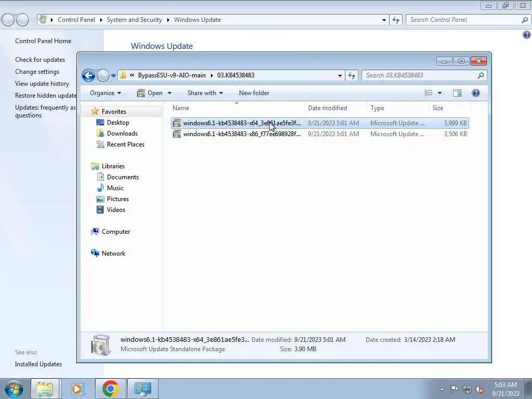Screen dimensions: 532x399
Task: Click BypassESU-v9-AIO-main in the breadcrumb
Action: tap(171, 75)
